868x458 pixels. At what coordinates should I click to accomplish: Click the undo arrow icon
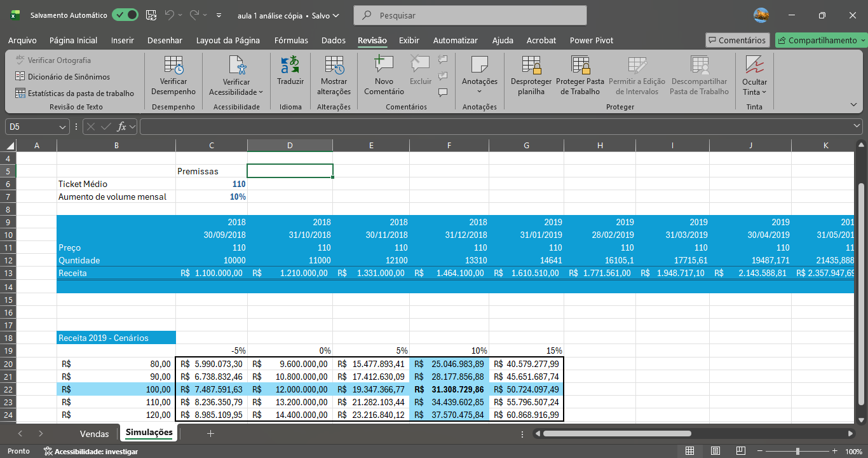(x=169, y=15)
